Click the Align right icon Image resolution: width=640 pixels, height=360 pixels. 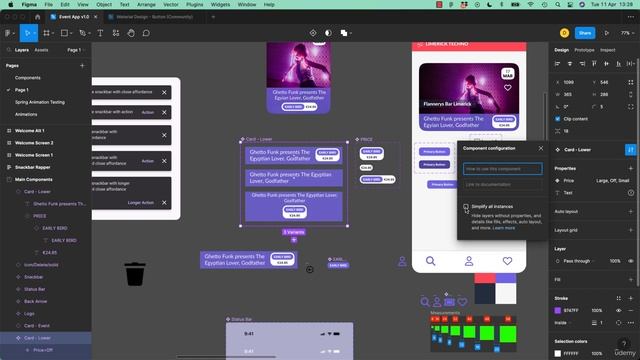coord(582,64)
